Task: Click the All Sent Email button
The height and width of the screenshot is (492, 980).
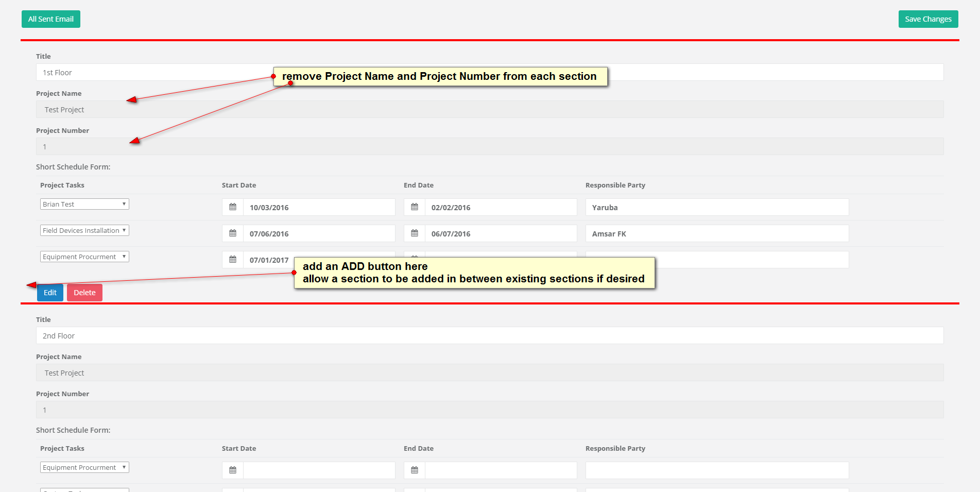Action: 51,19
